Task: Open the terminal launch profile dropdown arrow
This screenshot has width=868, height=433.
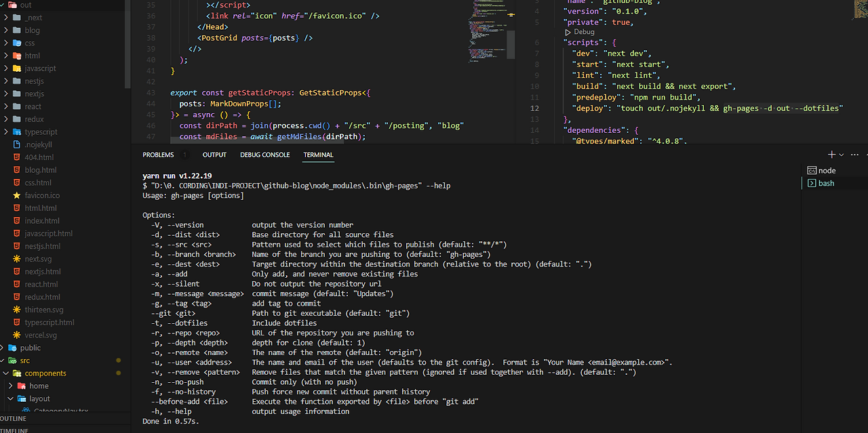Action: (x=842, y=155)
